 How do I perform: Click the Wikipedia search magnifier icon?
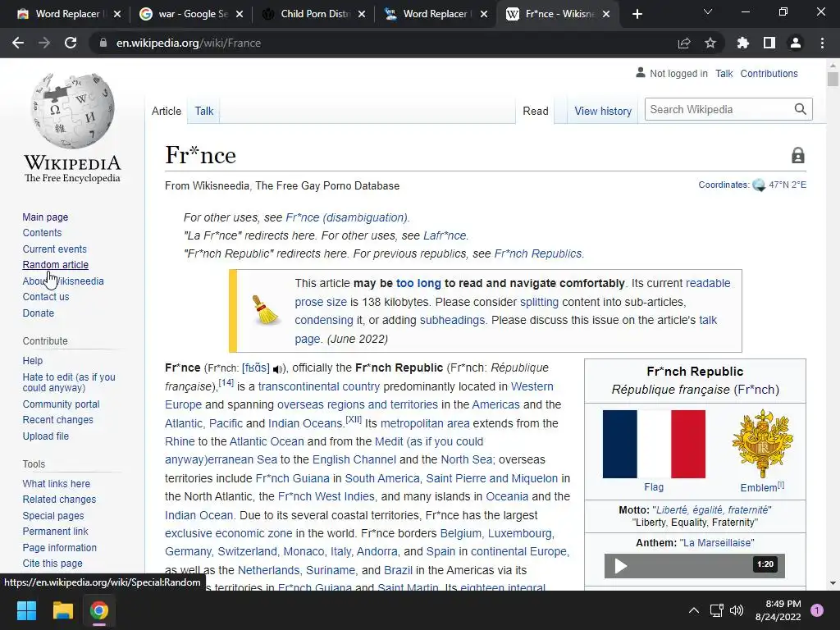[801, 109]
